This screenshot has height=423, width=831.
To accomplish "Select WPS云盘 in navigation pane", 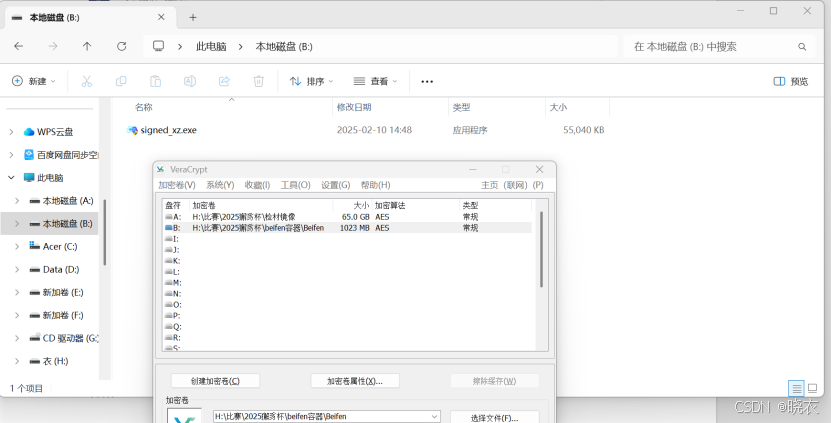I will tap(55, 132).
